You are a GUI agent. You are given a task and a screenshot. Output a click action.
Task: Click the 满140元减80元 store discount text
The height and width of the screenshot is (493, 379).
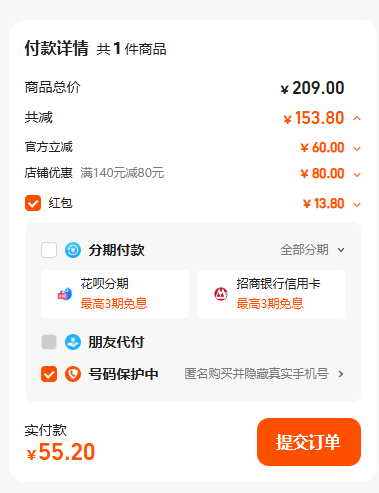pos(122,173)
